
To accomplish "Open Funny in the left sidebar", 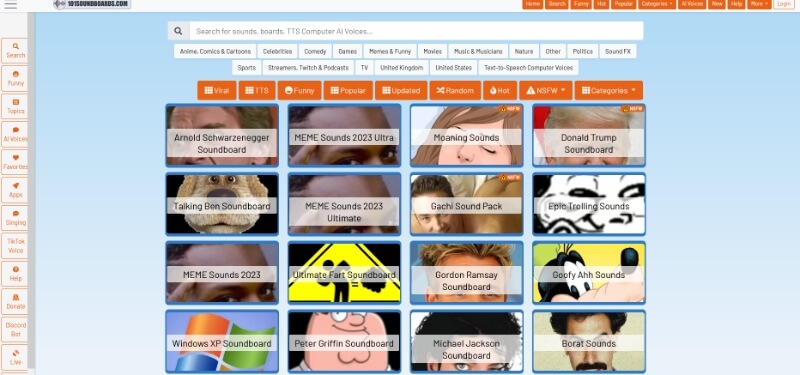I will pos(15,79).
